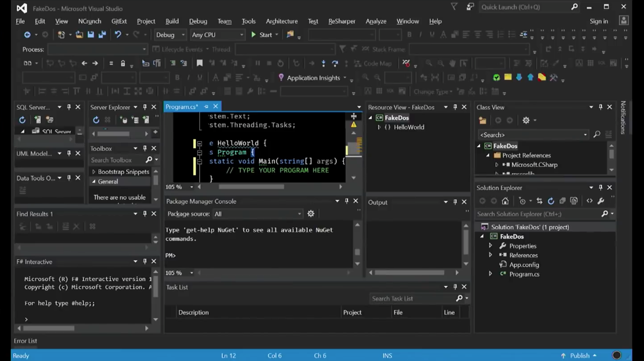Refresh the SQL Server Object Explorer panel
This screenshot has height=361, width=644.
click(x=22, y=120)
